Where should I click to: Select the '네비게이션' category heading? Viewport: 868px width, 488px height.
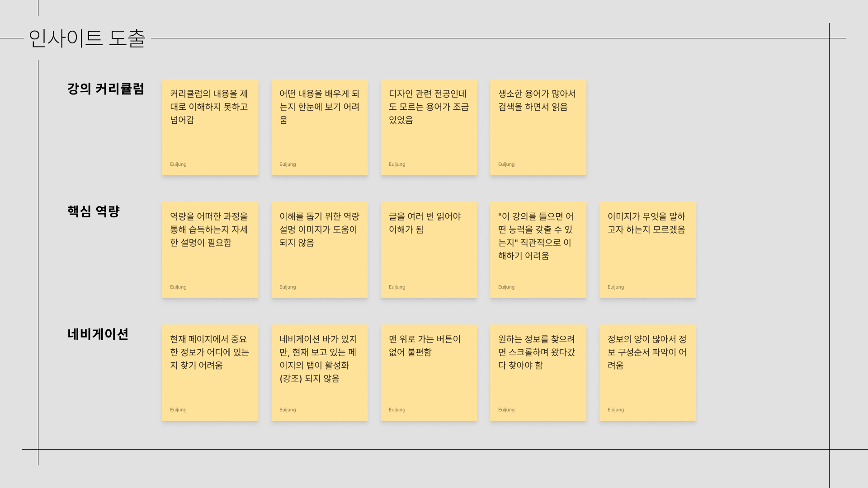coord(98,334)
